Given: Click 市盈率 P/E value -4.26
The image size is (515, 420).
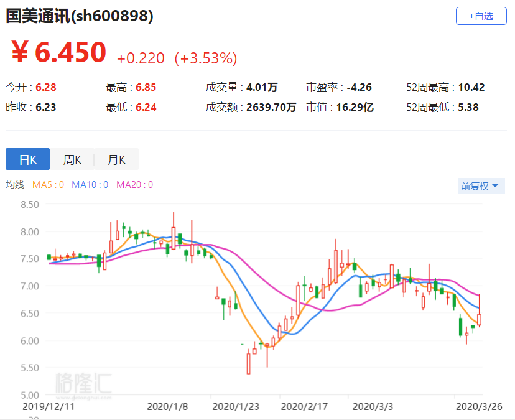Looking at the screenshot, I should click(359, 87).
